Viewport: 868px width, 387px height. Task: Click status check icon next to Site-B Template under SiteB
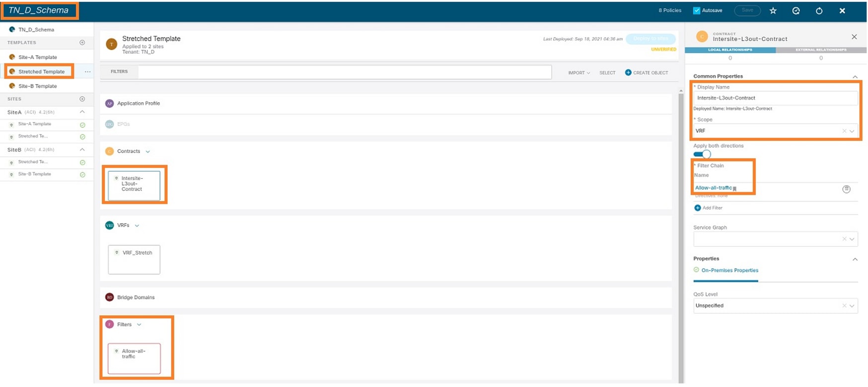(x=82, y=175)
